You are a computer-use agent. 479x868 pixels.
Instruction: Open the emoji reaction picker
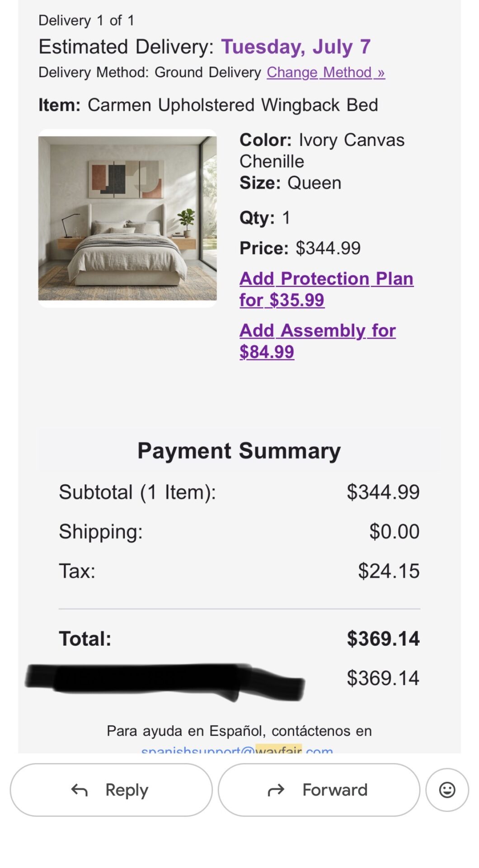click(447, 790)
